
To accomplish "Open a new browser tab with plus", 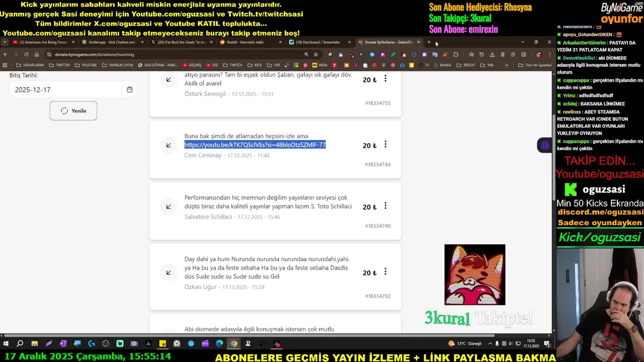I will 429,42.
